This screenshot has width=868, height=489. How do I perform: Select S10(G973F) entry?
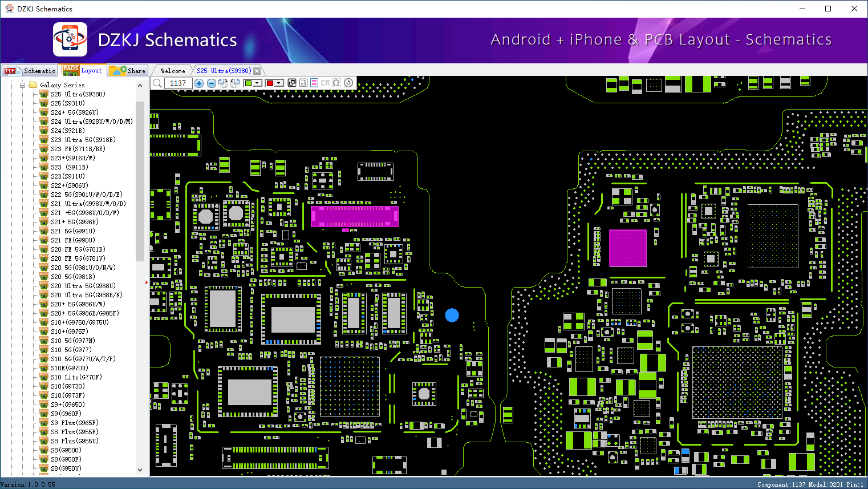click(x=67, y=395)
